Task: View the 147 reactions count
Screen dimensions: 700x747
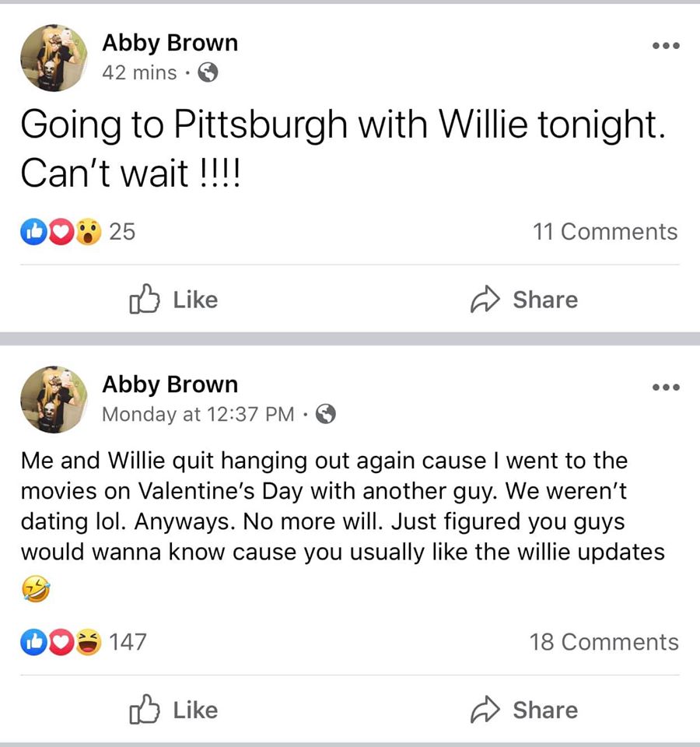Action: tap(128, 642)
